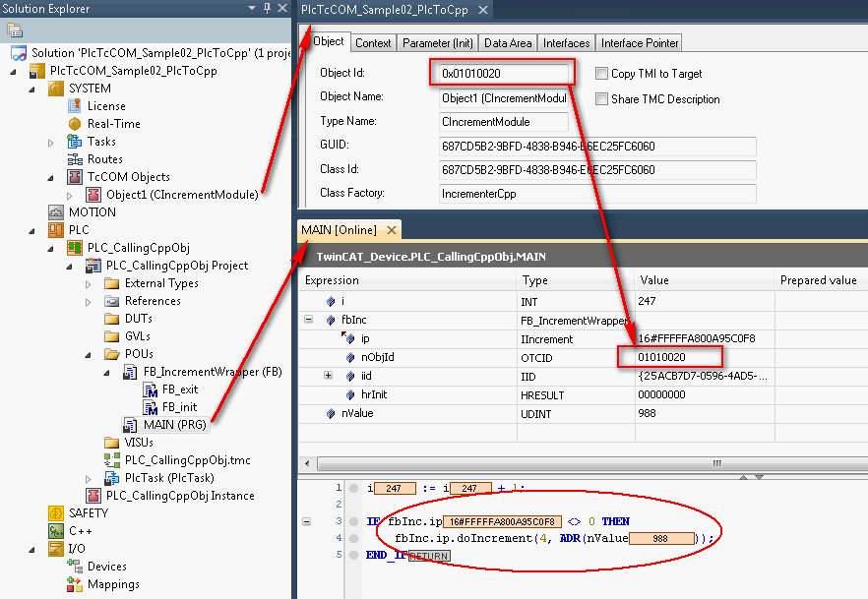Click the Object1 (CIncrementModule) icon
The image size is (868, 599).
coord(93,195)
